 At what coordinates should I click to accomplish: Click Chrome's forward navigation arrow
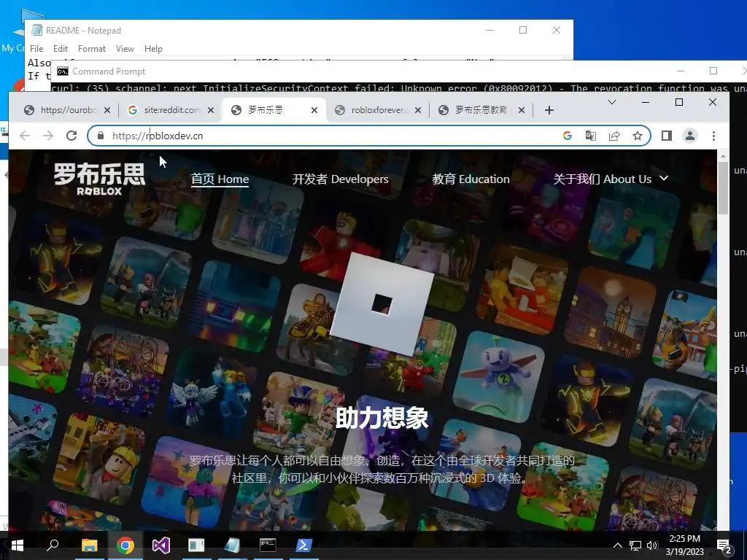[48, 136]
